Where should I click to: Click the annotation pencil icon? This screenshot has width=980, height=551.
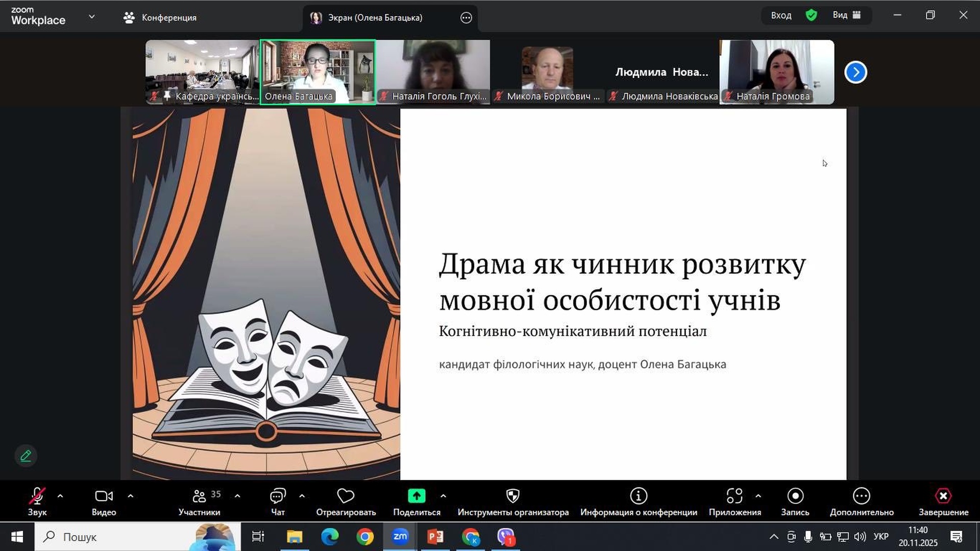tap(26, 456)
